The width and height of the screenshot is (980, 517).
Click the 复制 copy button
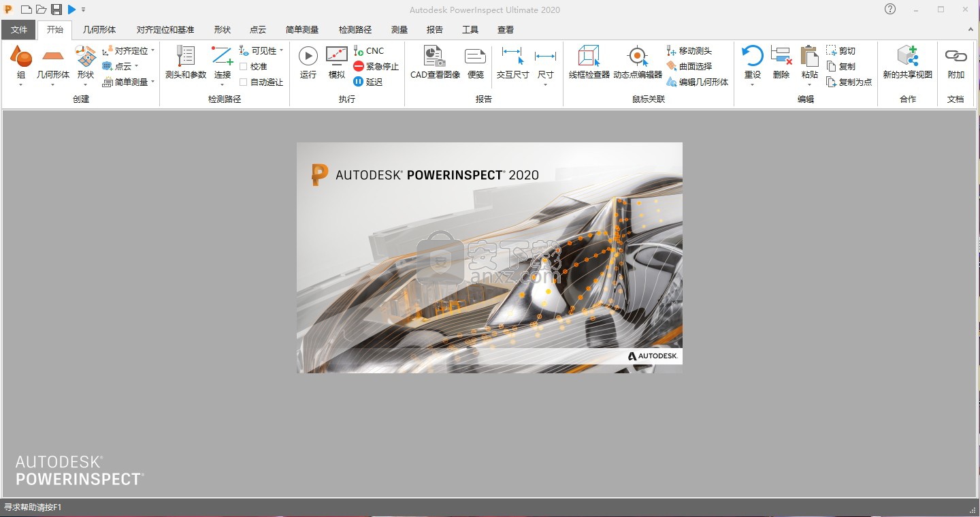[841, 66]
